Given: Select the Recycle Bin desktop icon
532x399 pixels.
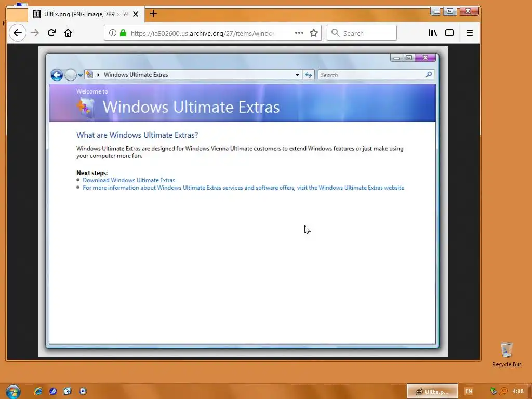Looking at the screenshot, I should (507, 354).
